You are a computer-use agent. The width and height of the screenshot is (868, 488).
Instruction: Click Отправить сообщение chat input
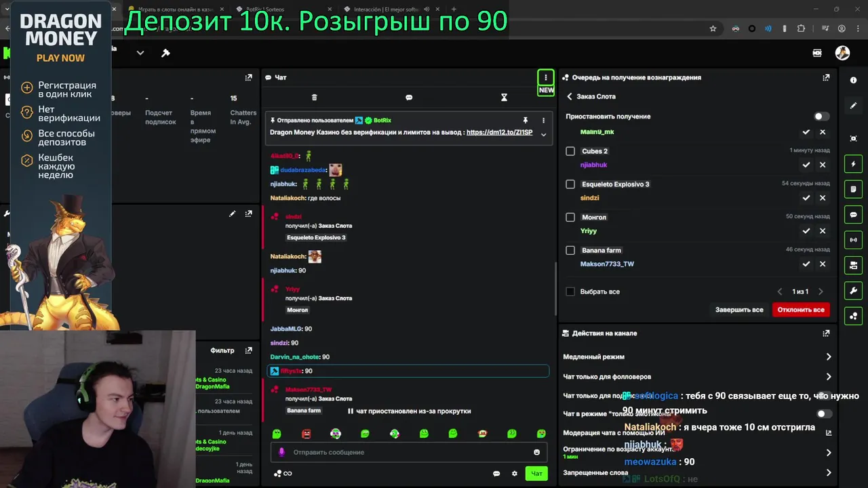pos(410,452)
